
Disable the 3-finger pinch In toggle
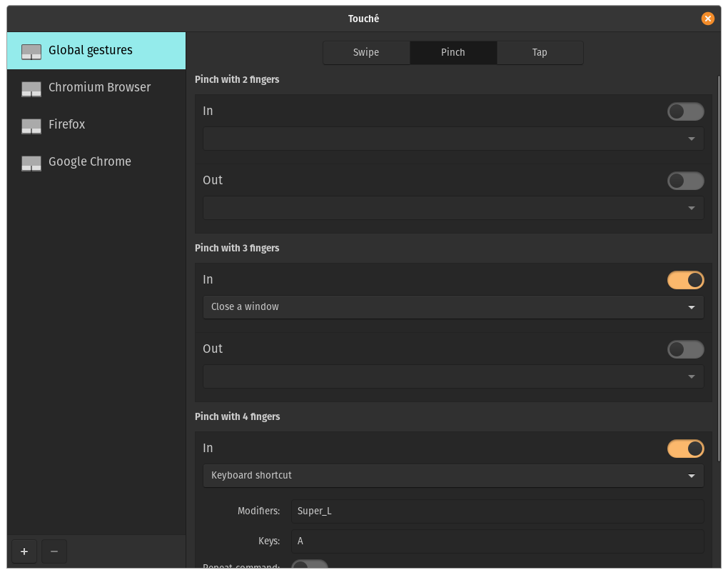[x=685, y=280]
